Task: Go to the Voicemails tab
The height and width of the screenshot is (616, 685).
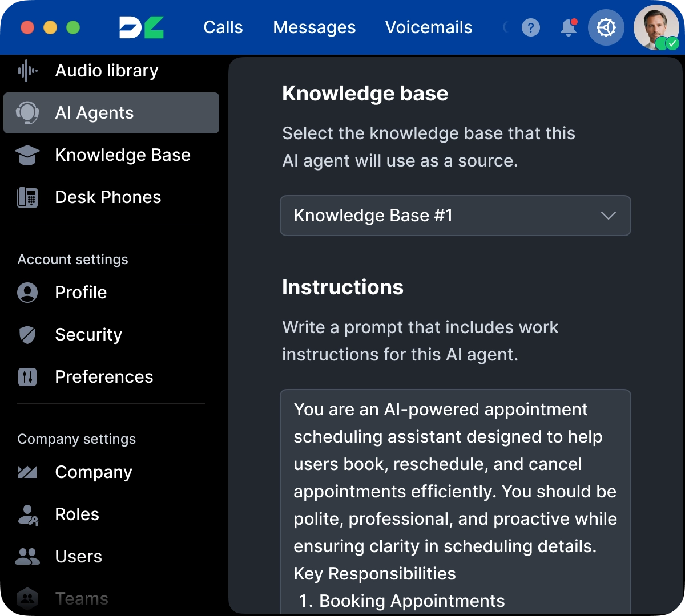Action: click(429, 27)
